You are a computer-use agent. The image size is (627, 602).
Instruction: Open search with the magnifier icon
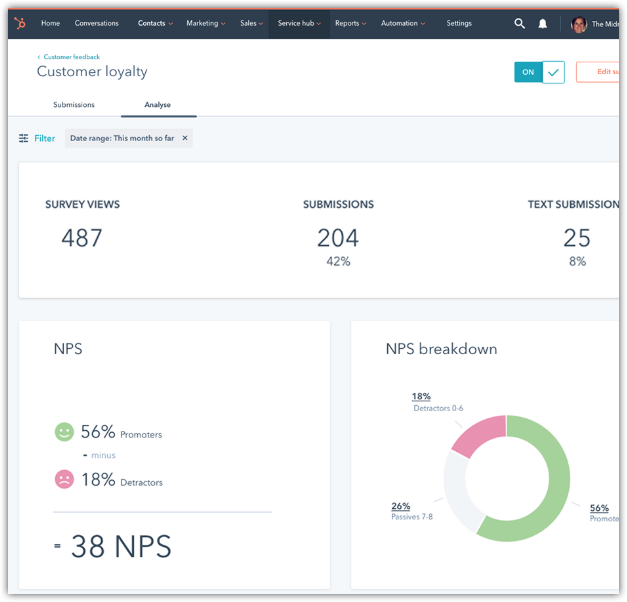[519, 23]
